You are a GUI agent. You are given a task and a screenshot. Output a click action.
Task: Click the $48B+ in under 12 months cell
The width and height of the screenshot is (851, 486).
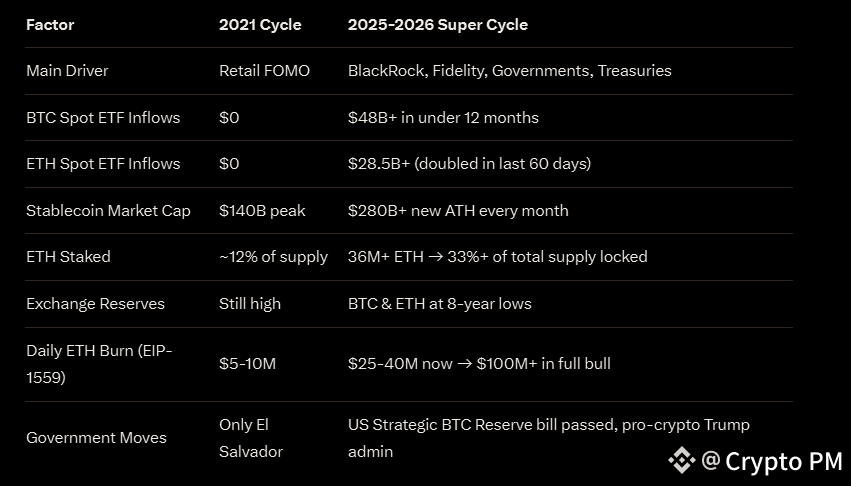(x=443, y=117)
